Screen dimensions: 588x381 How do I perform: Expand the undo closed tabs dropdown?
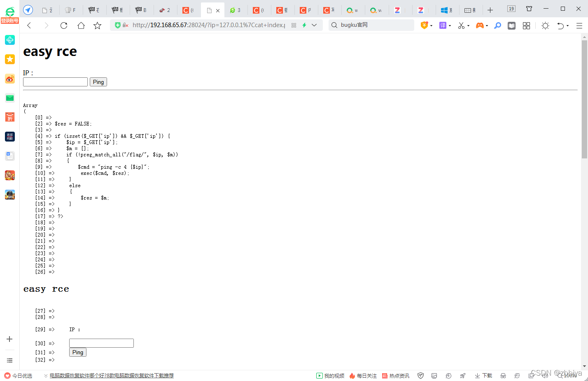coord(567,26)
